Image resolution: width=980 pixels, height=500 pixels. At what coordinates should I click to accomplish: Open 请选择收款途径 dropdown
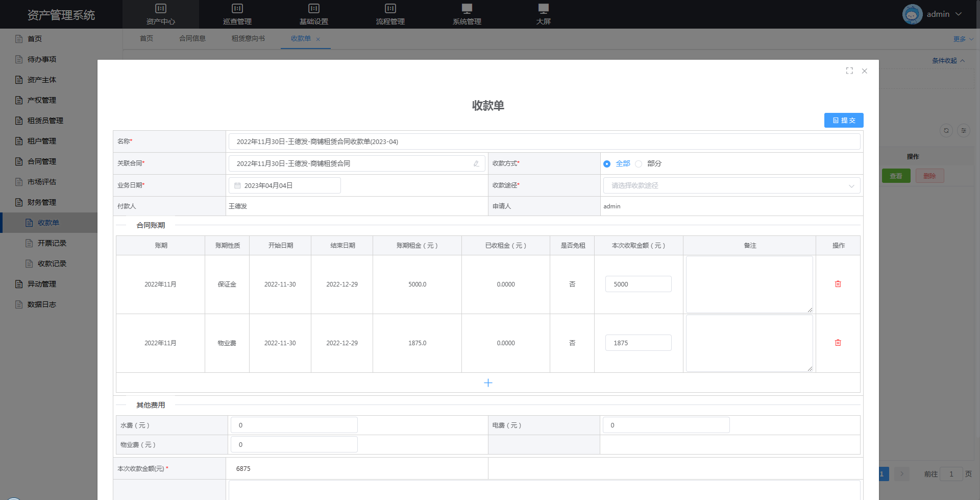731,185
